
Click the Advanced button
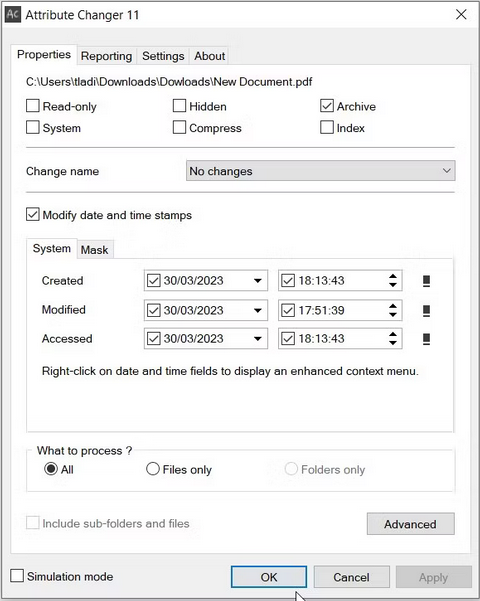(411, 524)
